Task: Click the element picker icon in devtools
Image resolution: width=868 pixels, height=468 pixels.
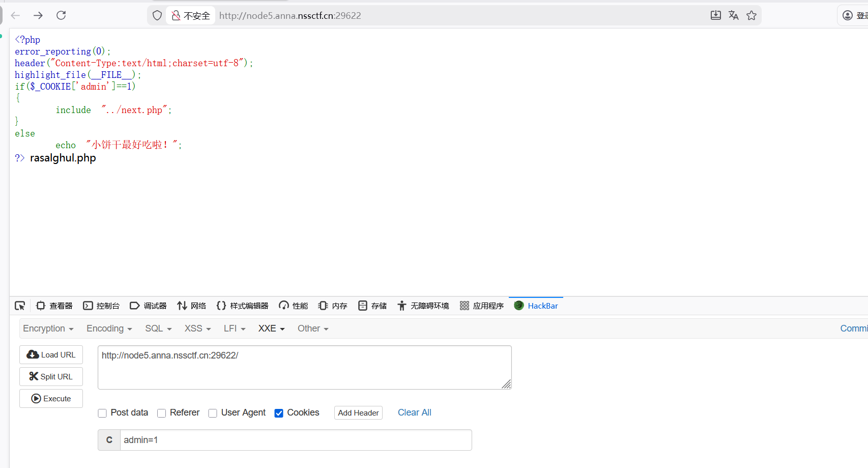Action: click(x=20, y=306)
